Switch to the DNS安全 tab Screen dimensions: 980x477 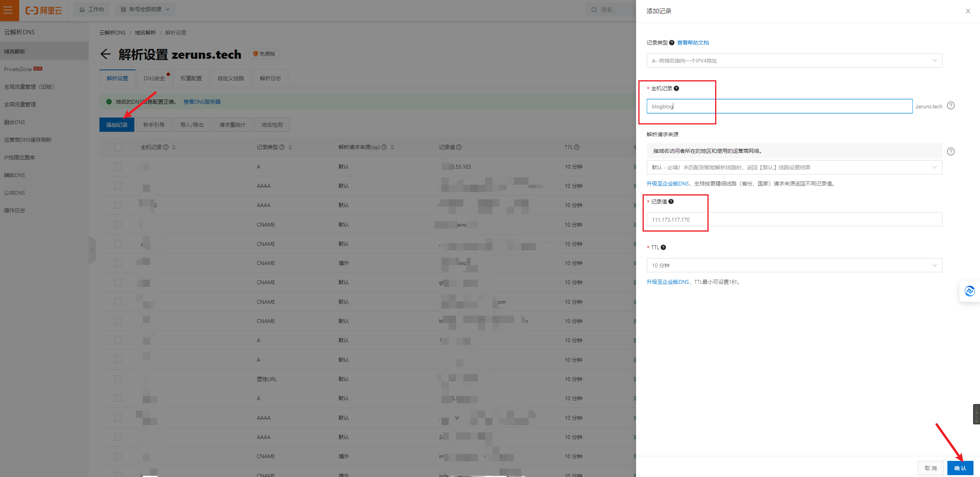coord(154,78)
